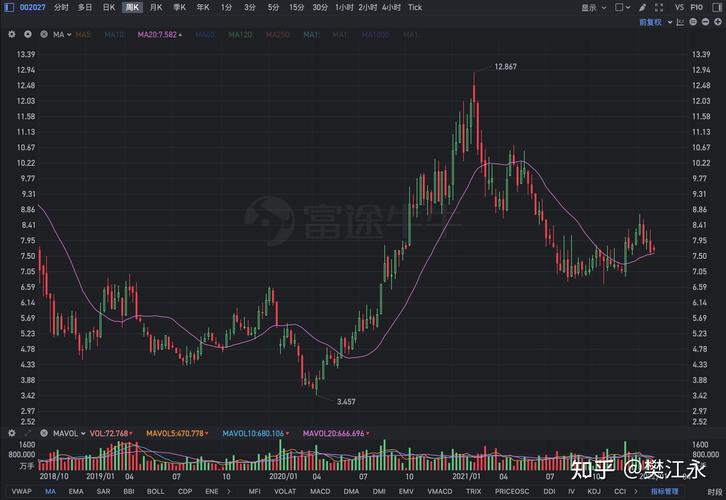Open the F10 company info page
The height and width of the screenshot is (500, 726).
point(701,7)
